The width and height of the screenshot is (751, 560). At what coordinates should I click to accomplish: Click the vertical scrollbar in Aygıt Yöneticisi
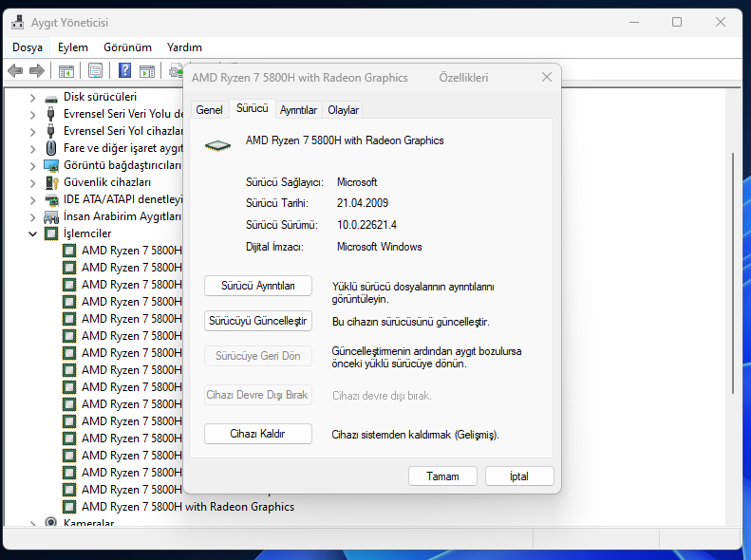[x=733, y=272]
